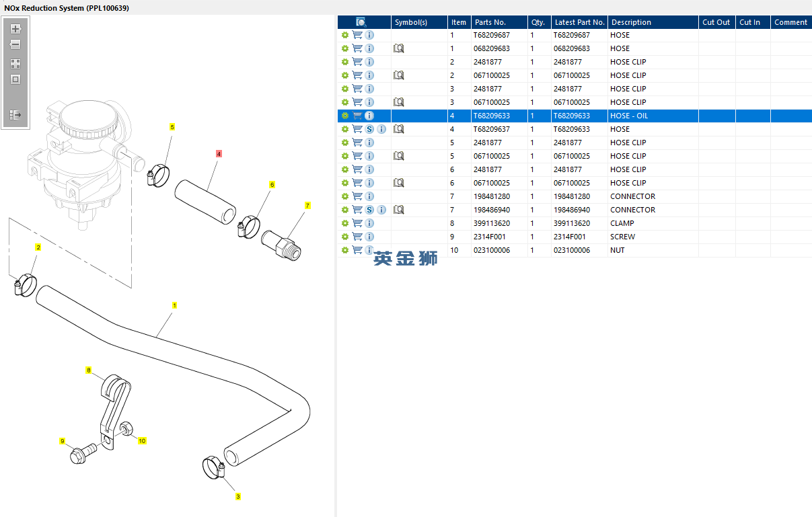Sort by Latest Part No. column header
Image resolution: width=812 pixels, height=517 pixels.
click(579, 22)
